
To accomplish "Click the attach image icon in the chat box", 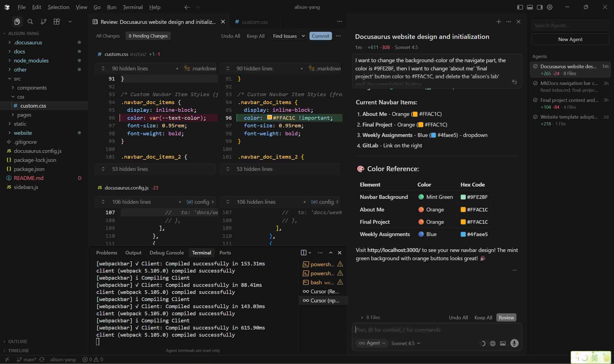I will click(503, 343).
